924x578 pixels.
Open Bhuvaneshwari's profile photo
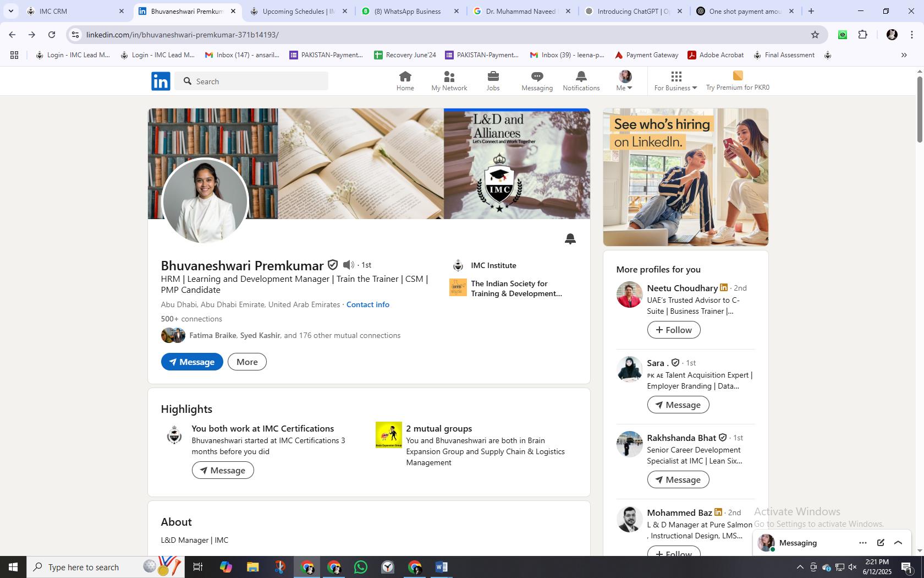click(205, 201)
